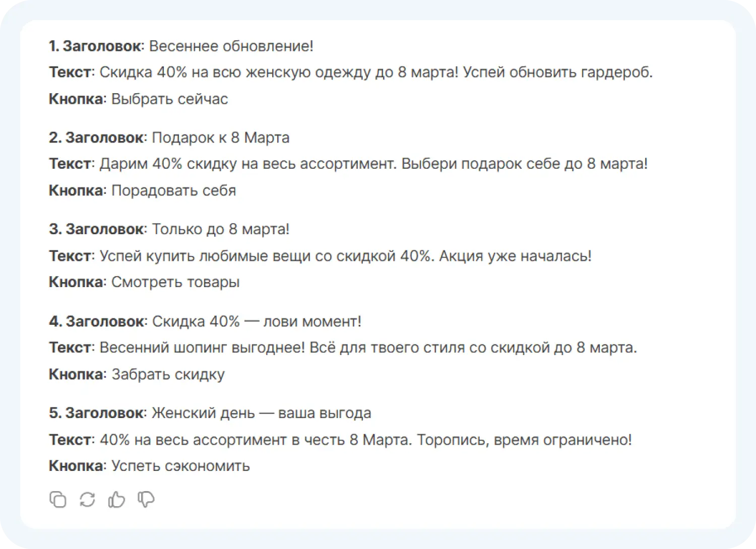This screenshot has height=549, width=756.
Task: Click the headline text 'Подарок к 8 Марта'
Action: click(x=220, y=138)
